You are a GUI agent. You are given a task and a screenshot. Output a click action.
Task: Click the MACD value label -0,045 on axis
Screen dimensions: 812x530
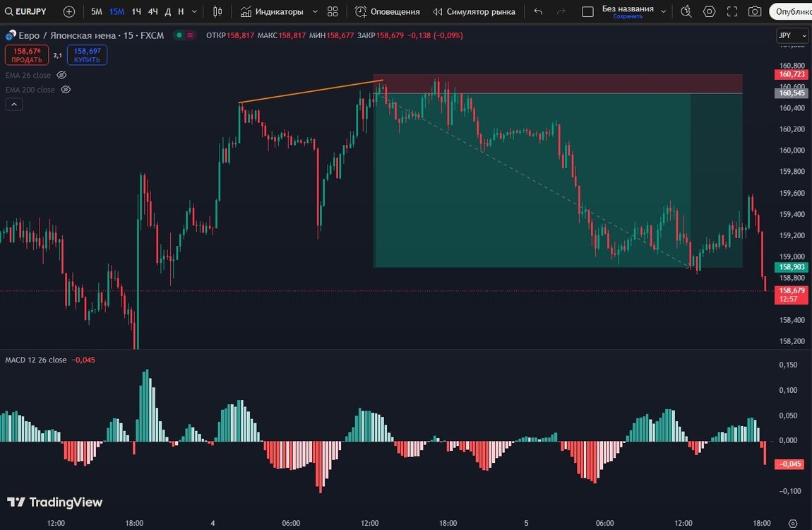pyautogui.click(x=789, y=464)
